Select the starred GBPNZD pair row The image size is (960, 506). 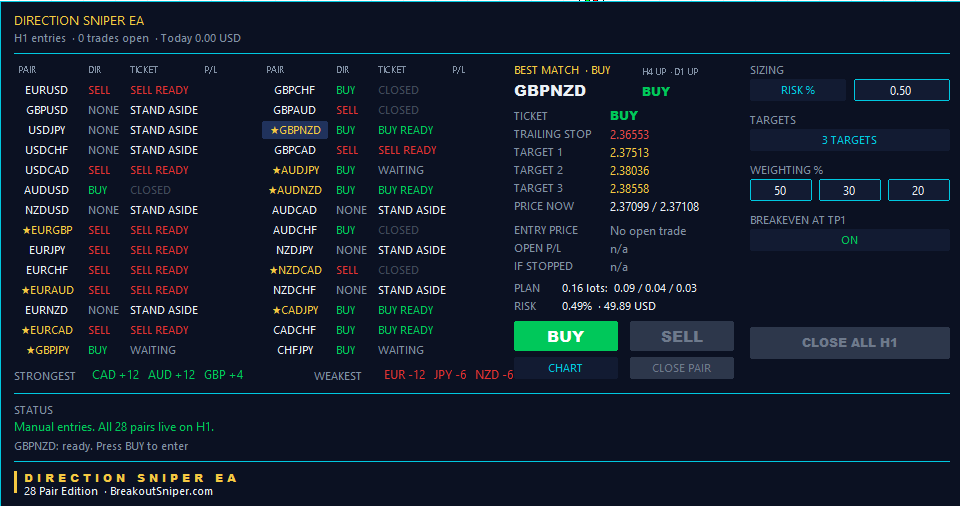pos(295,130)
